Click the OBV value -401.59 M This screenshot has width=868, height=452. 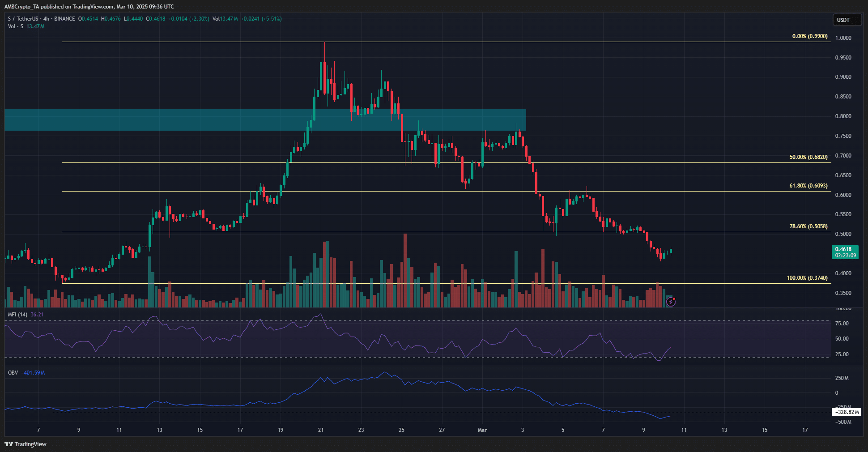pos(33,373)
